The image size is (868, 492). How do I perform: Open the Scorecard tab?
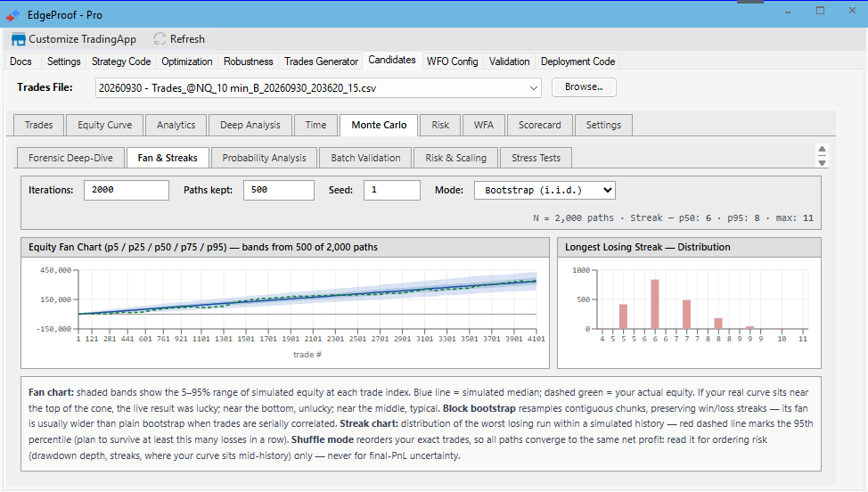point(540,125)
